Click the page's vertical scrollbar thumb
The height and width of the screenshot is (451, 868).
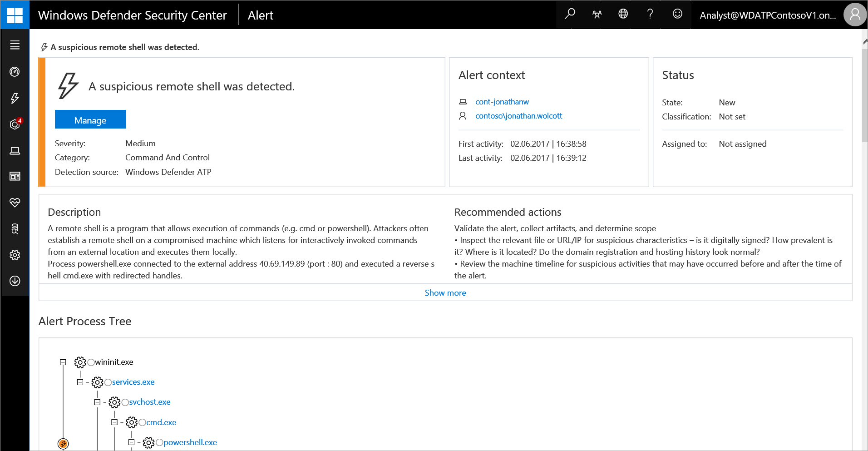pos(864,95)
